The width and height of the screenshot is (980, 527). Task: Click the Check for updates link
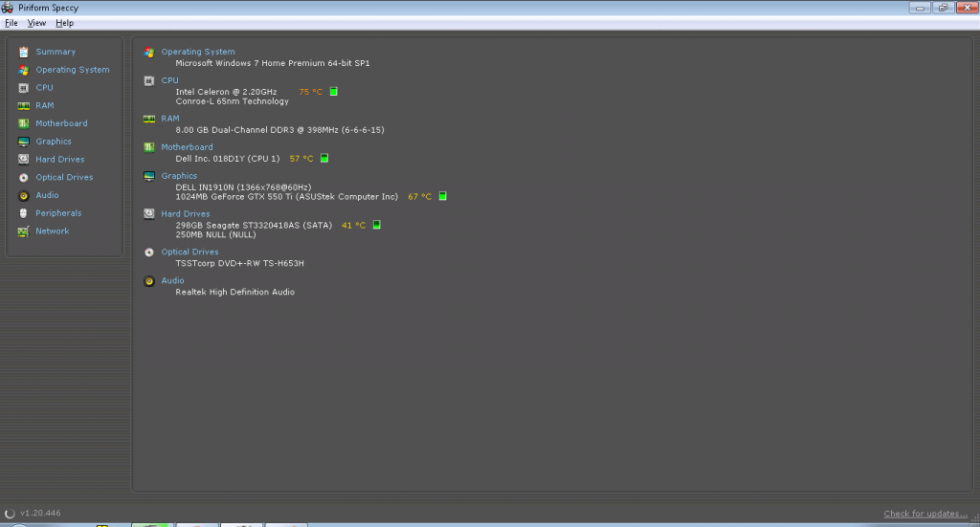pyautogui.click(x=924, y=514)
